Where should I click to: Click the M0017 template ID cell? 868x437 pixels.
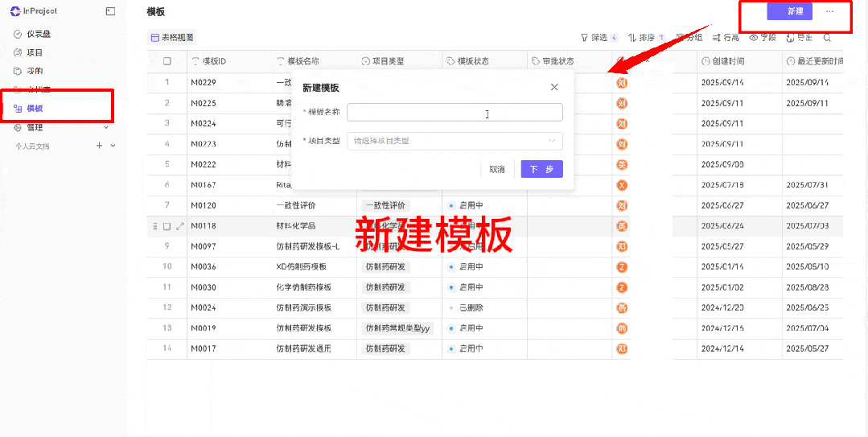point(204,349)
